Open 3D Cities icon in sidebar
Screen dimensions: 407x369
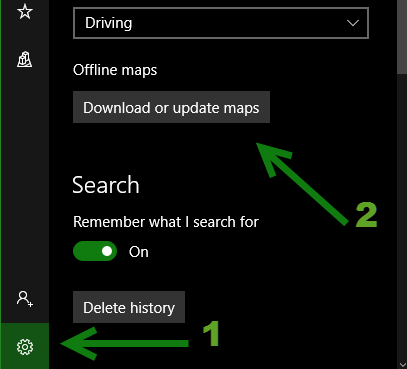[x=25, y=60]
